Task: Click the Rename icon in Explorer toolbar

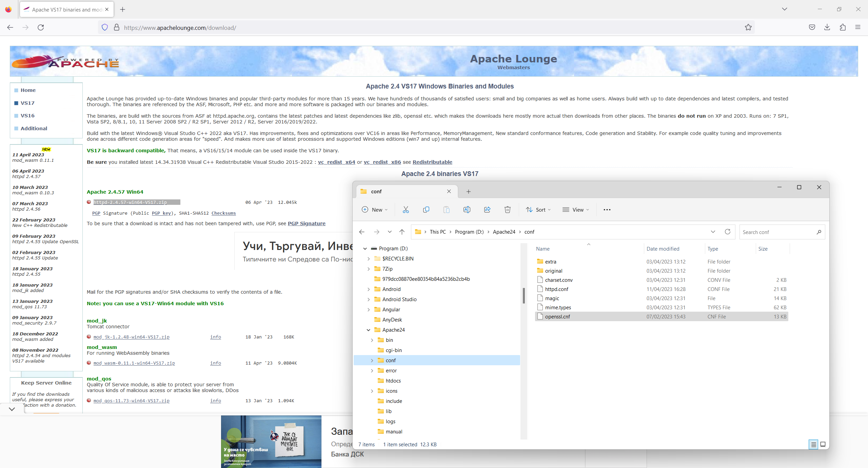Action: point(467,210)
